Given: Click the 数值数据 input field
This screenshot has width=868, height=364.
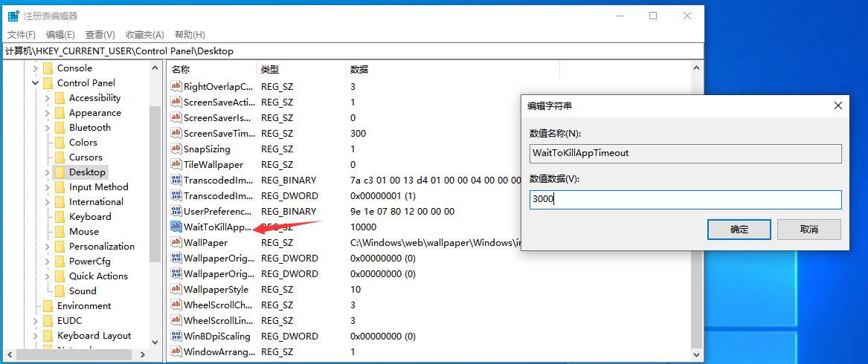Looking at the screenshot, I should (x=684, y=199).
